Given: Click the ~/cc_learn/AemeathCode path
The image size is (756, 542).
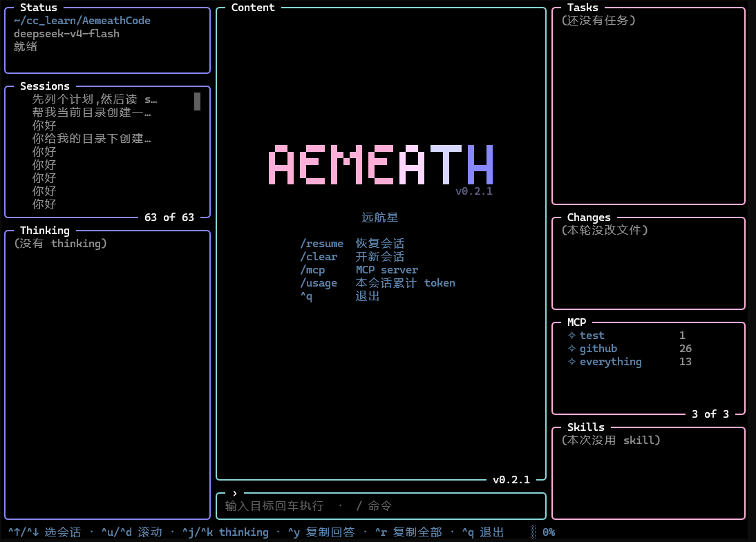Looking at the screenshot, I should pyautogui.click(x=82, y=21).
